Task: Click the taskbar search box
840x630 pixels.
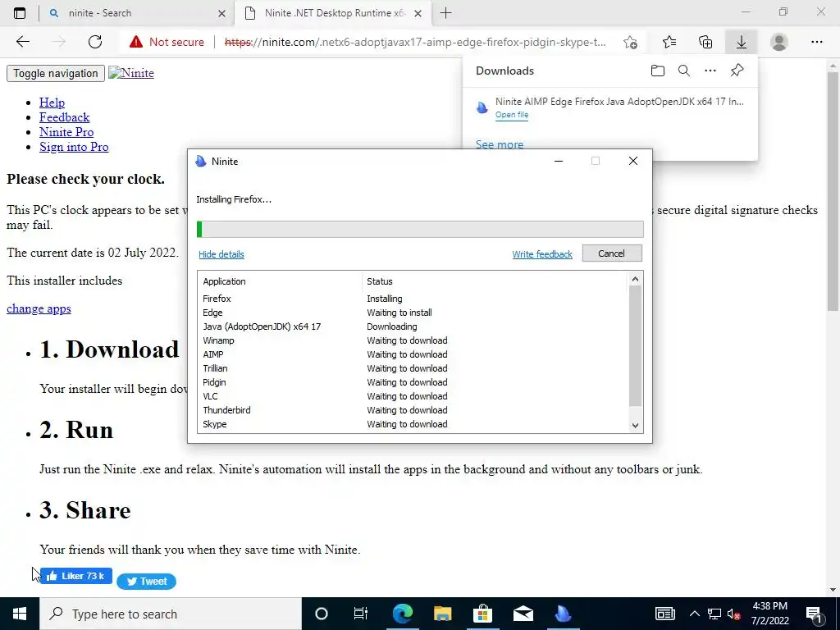Action: click(x=171, y=614)
